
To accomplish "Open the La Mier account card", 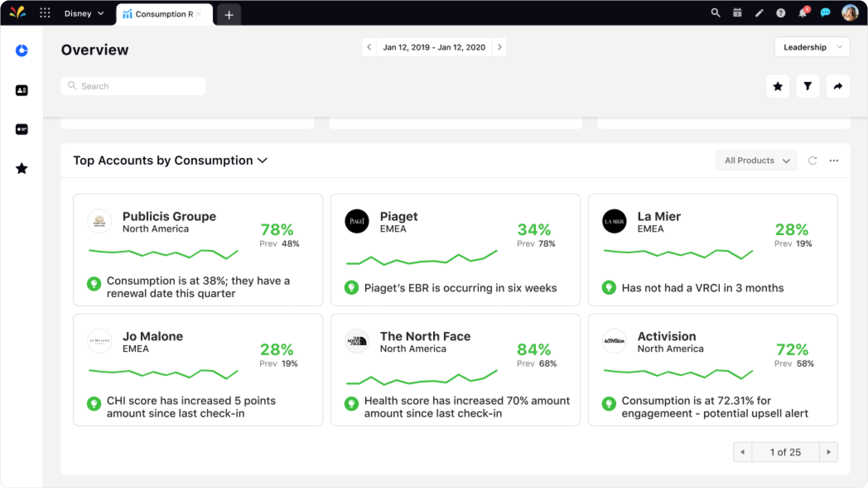I will pyautogui.click(x=713, y=250).
